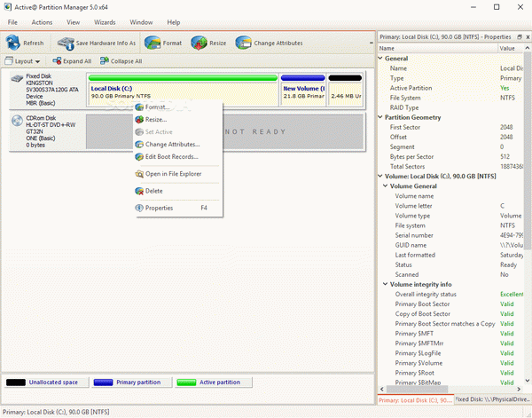Screen dimensions: 532x418
Task: Click the Resize toolbar icon
Action: point(199,43)
